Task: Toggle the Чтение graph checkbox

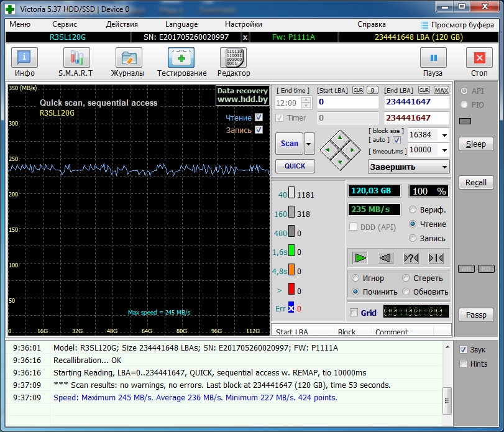Action: 259,117
